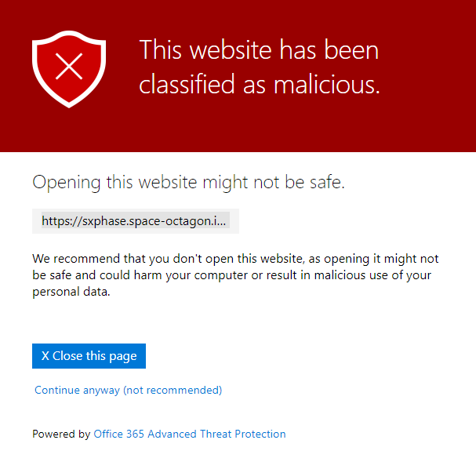Image resolution: width=476 pixels, height=469 pixels.
Task: Click 'We recommend' at the start of the paragraph
Action: pos(68,258)
